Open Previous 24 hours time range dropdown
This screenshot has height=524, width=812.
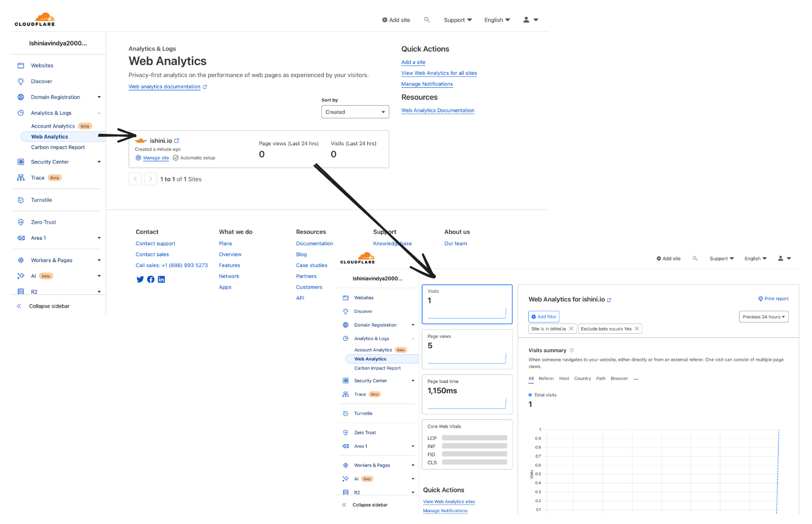[763, 317]
